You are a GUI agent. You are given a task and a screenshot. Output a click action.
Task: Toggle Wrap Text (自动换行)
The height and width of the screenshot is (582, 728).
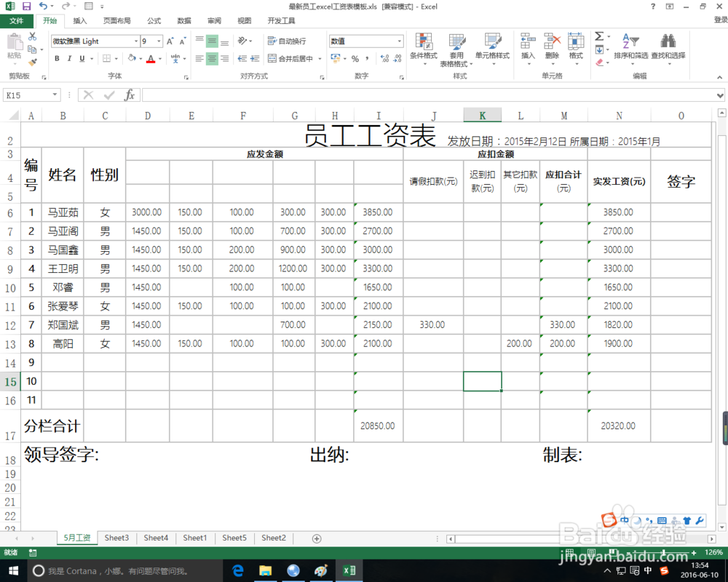pos(287,41)
